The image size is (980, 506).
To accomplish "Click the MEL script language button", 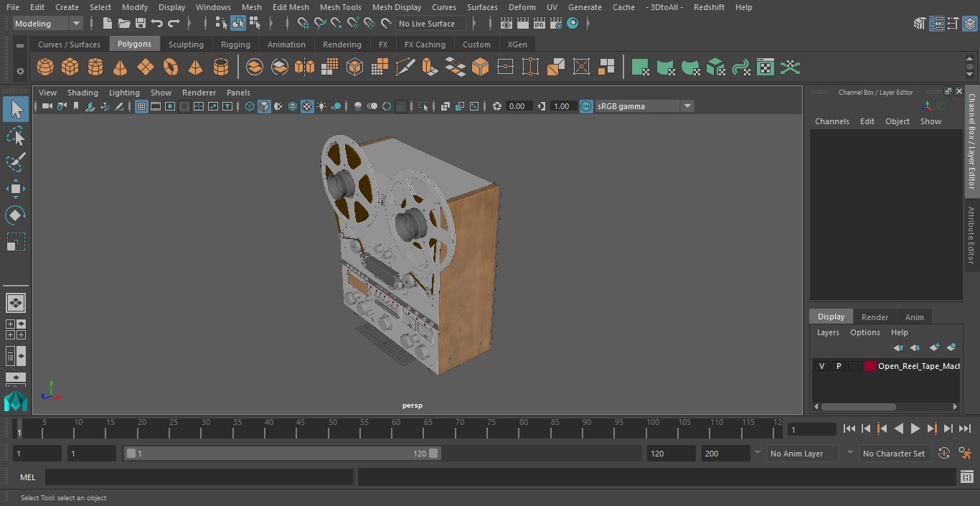I will 27,477.
